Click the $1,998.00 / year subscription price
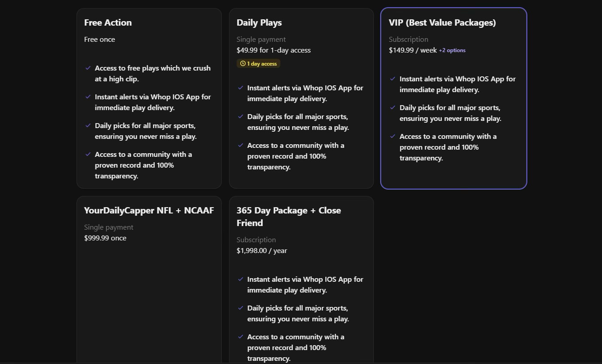The width and height of the screenshot is (602, 364). [x=262, y=250]
